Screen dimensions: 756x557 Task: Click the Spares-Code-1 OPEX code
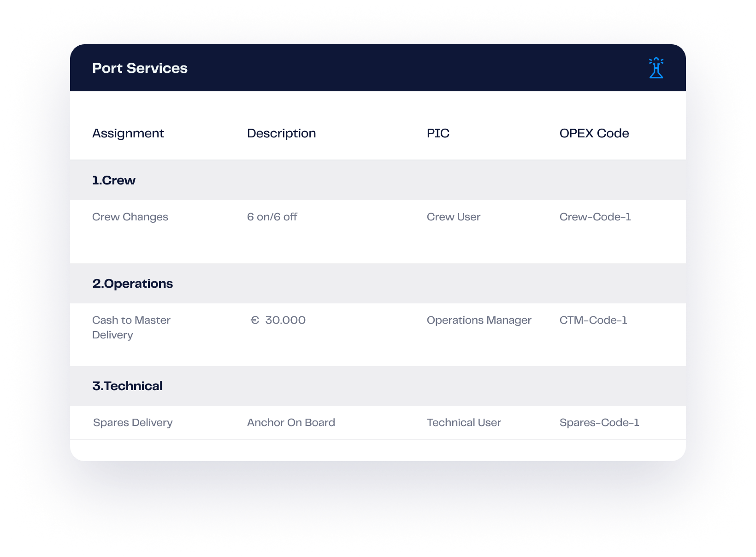[x=599, y=422]
